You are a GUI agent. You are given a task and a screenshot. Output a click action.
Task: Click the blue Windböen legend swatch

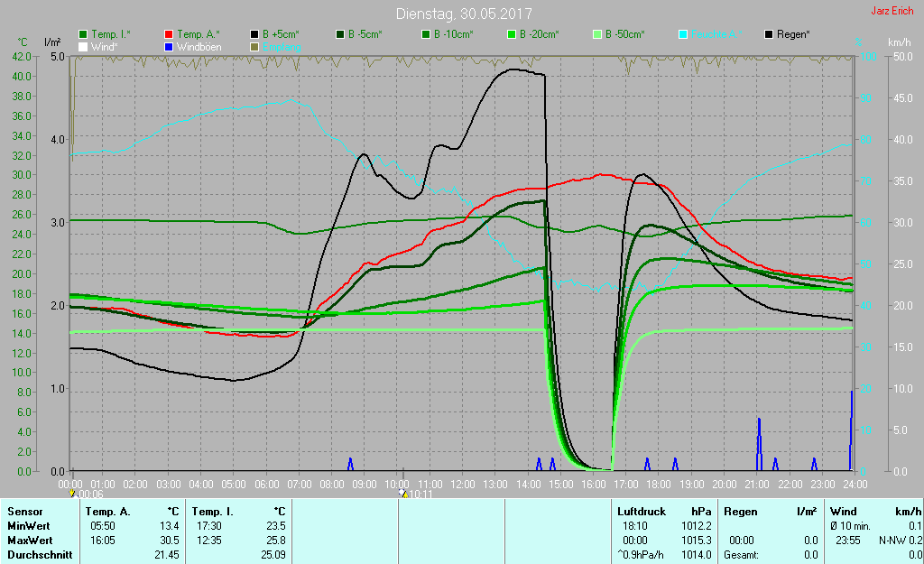click(x=169, y=47)
